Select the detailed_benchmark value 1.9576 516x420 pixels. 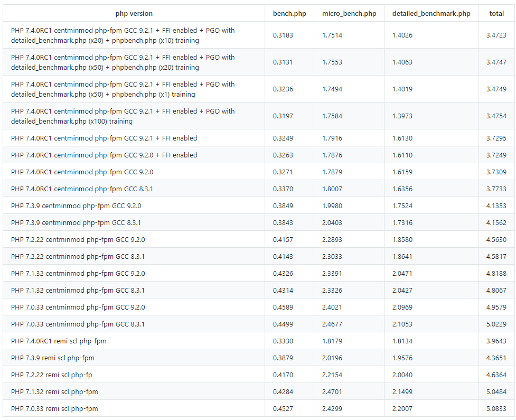point(402,358)
